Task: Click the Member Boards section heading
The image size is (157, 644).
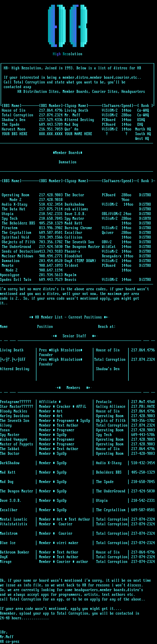Action: [x=67, y=153]
